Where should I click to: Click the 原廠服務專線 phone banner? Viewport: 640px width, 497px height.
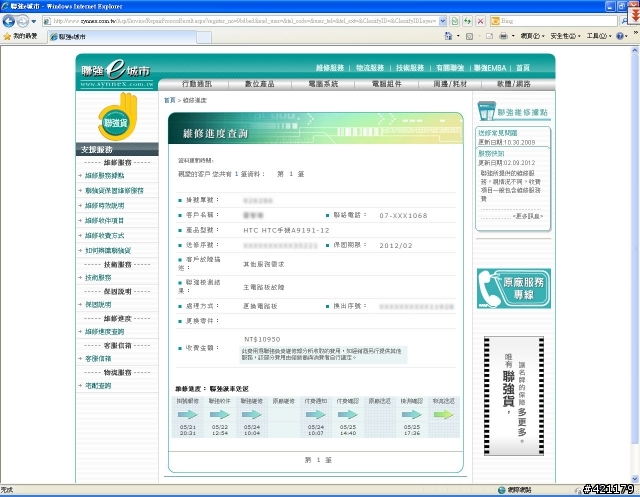(513, 288)
